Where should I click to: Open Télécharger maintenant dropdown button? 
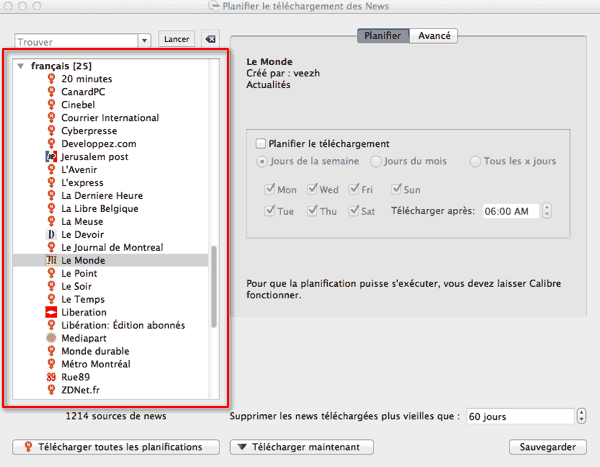click(302, 447)
